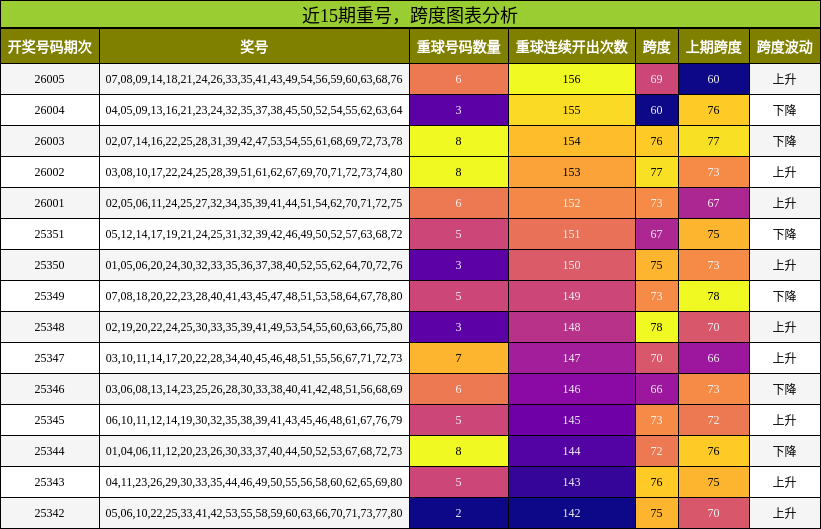Click the 上升 cell in row 26005
This screenshot has height=529, width=821.
785,79
